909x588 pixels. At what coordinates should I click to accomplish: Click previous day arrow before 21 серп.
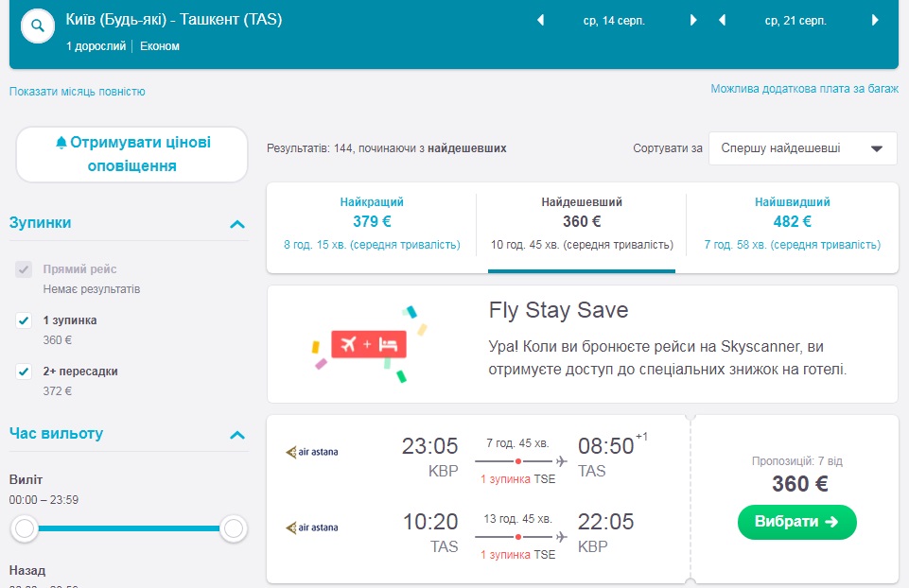[722, 20]
